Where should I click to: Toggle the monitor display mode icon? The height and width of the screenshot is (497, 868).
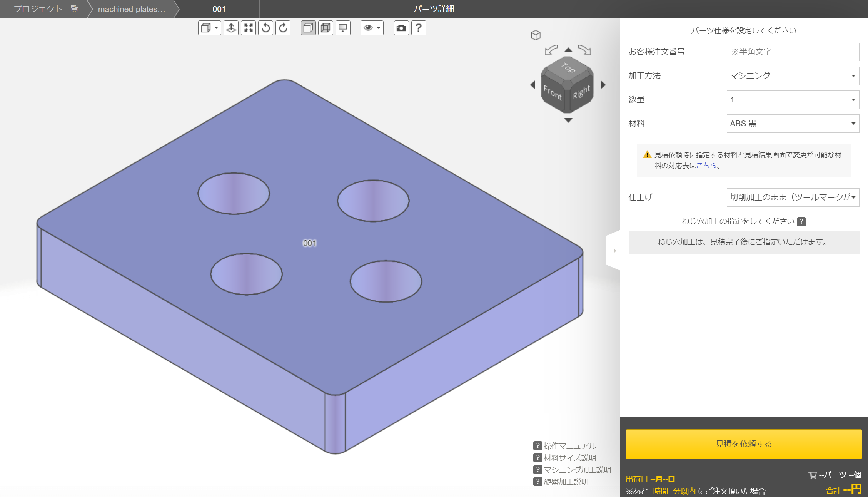[343, 28]
